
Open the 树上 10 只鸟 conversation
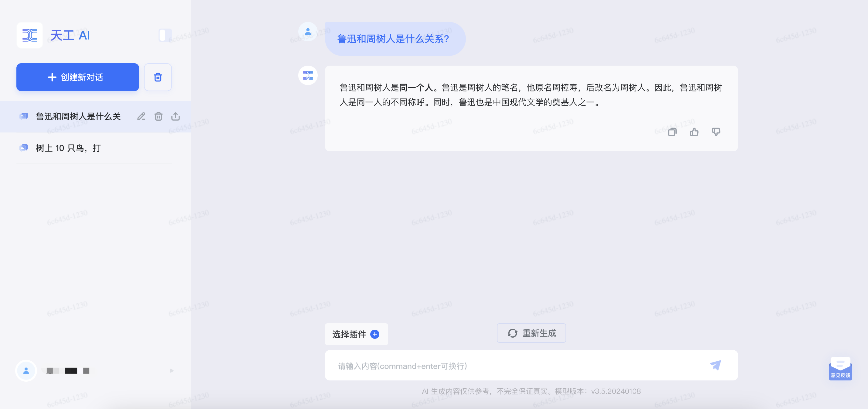pyautogui.click(x=68, y=148)
